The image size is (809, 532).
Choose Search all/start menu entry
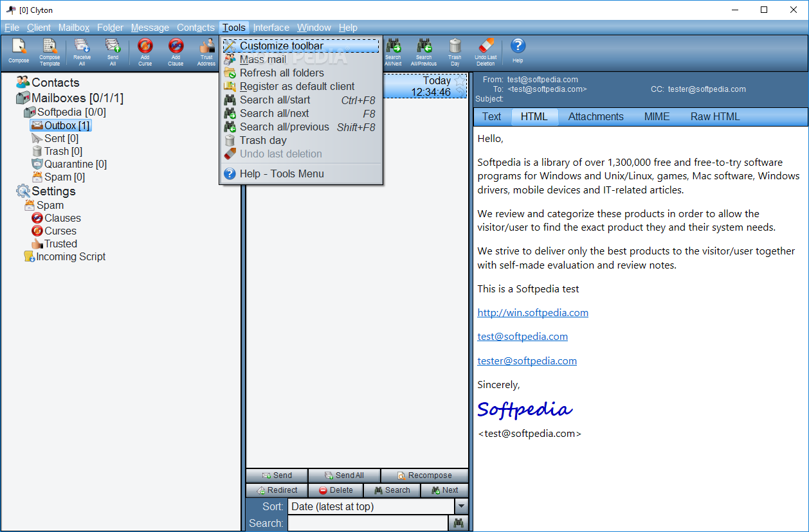[301, 100]
